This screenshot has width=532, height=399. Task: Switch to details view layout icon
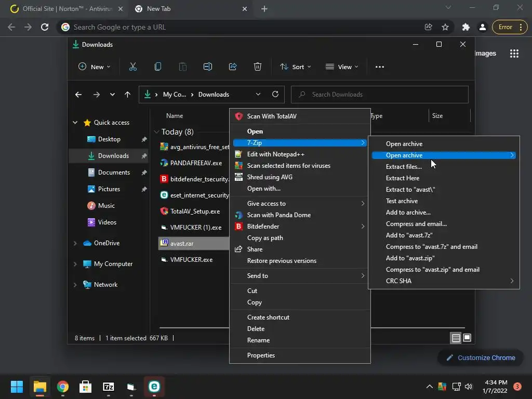456,338
